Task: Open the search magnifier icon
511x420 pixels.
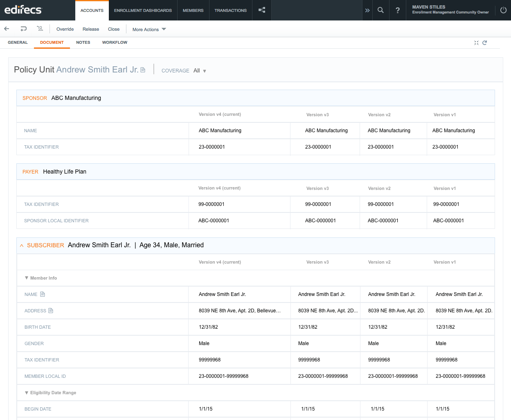Action: pyautogui.click(x=380, y=10)
